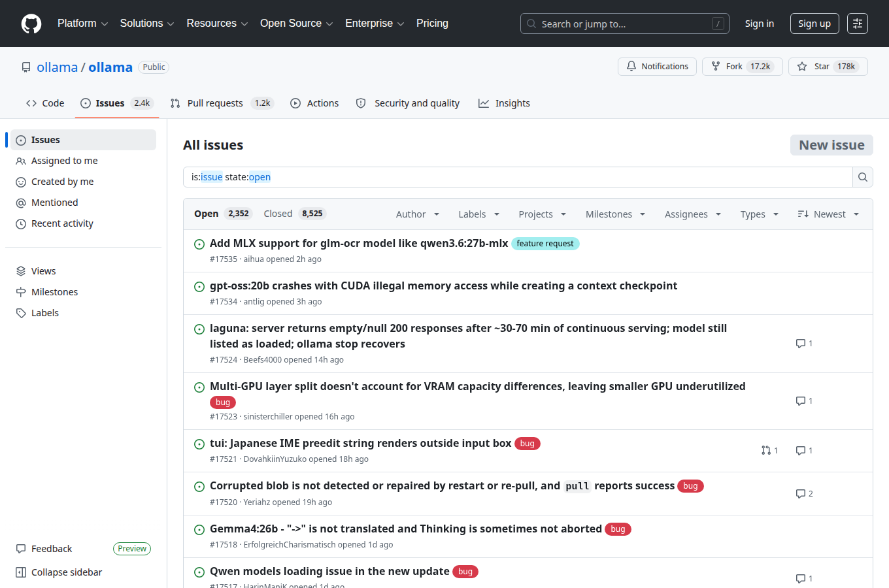The height and width of the screenshot is (588, 889).
Task: Switch to the Code tab
Action: pos(45,103)
